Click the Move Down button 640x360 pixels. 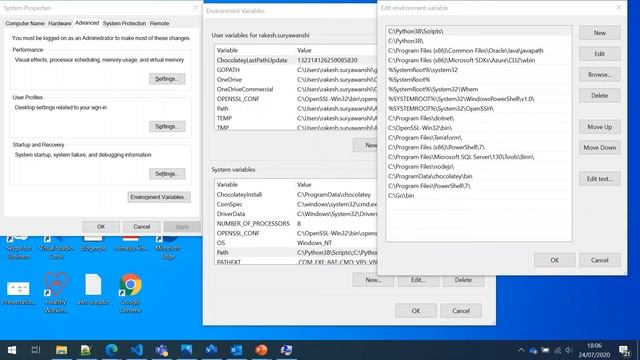(x=600, y=148)
